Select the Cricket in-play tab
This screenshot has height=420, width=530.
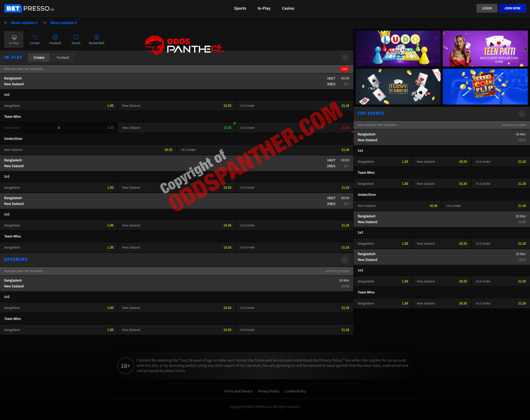(x=39, y=58)
